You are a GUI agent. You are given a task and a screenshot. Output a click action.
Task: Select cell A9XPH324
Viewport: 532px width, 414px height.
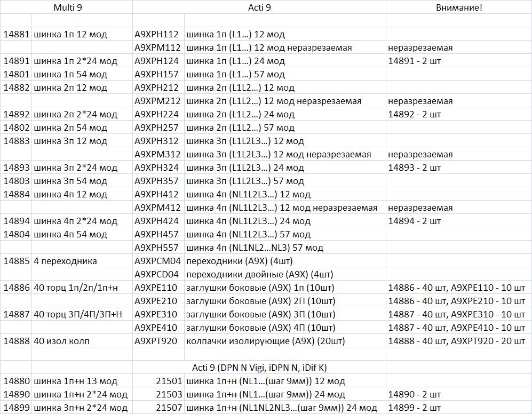click(158, 168)
